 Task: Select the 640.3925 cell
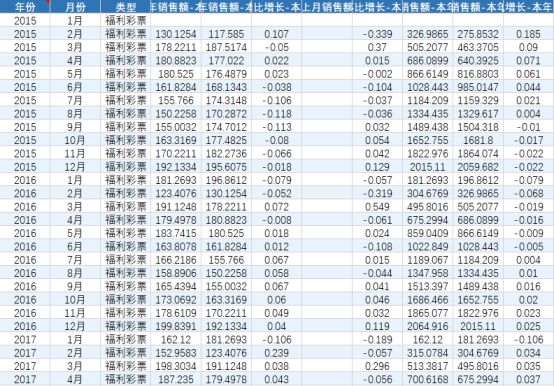478,61
